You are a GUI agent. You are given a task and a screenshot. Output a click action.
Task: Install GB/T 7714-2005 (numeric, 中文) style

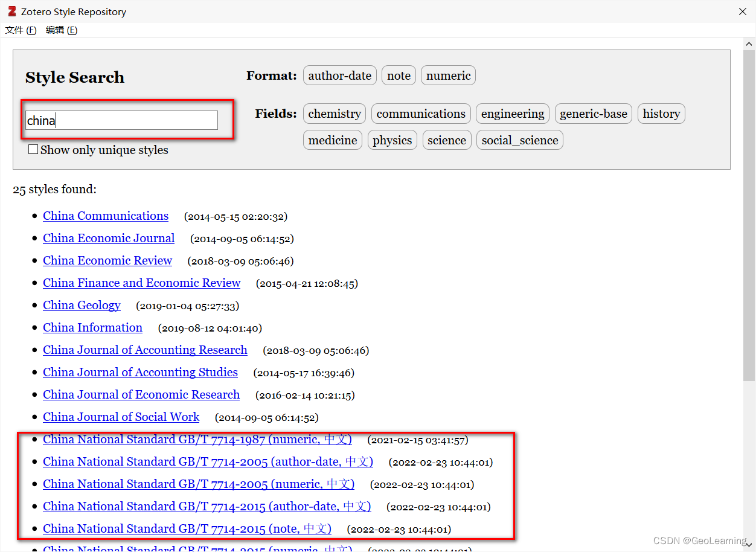[x=199, y=484]
